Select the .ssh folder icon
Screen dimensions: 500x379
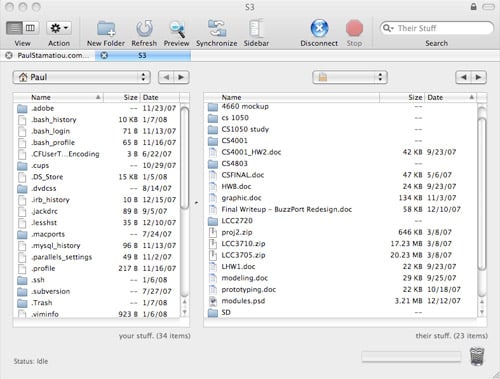tap(22, 280)
